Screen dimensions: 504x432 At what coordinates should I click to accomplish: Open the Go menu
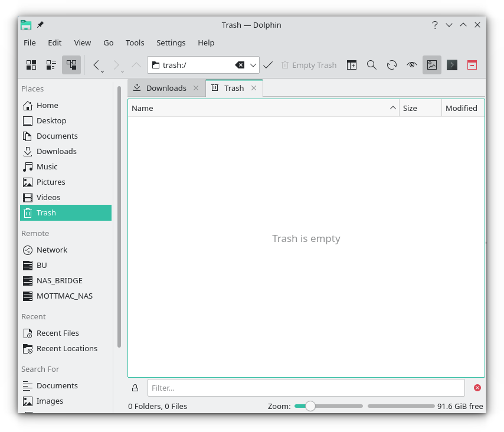point(109,42)
